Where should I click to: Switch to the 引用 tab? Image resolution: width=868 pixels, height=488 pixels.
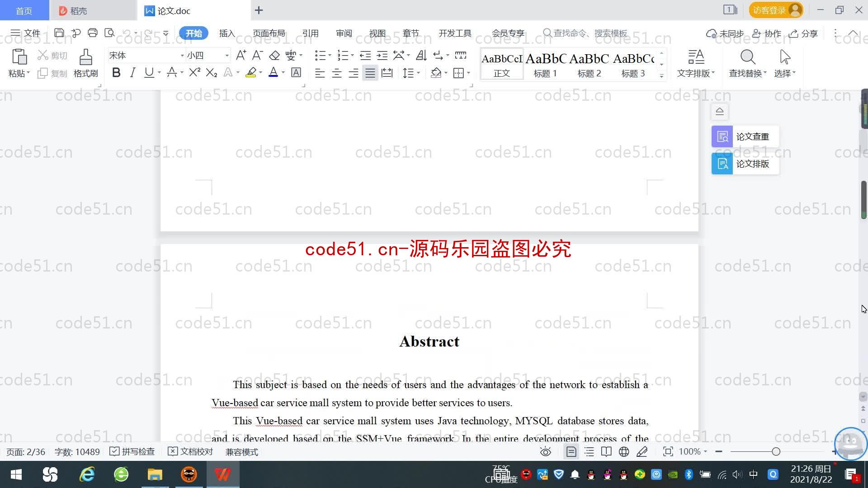[310, 33]
